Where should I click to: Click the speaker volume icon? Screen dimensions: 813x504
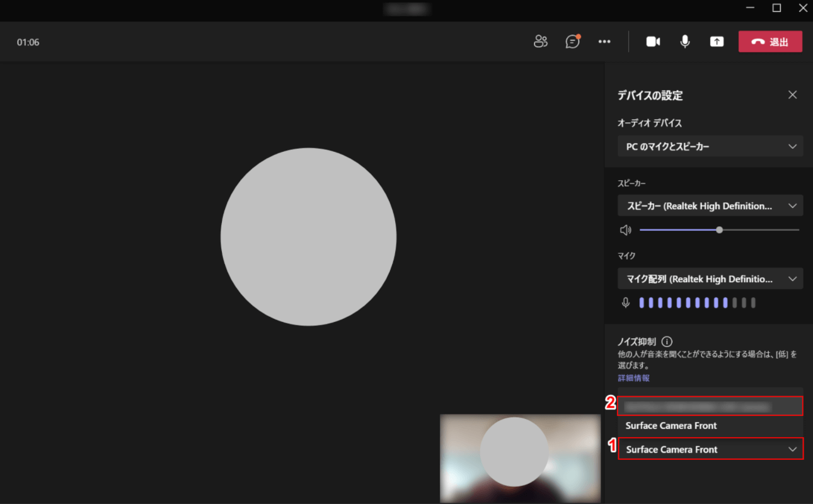coord(625,230)
